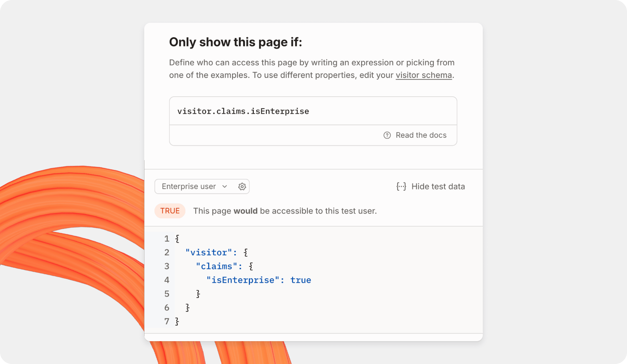627x364 pixels.
Task: Click the true value on line 4
Action: tap(301, 280)
